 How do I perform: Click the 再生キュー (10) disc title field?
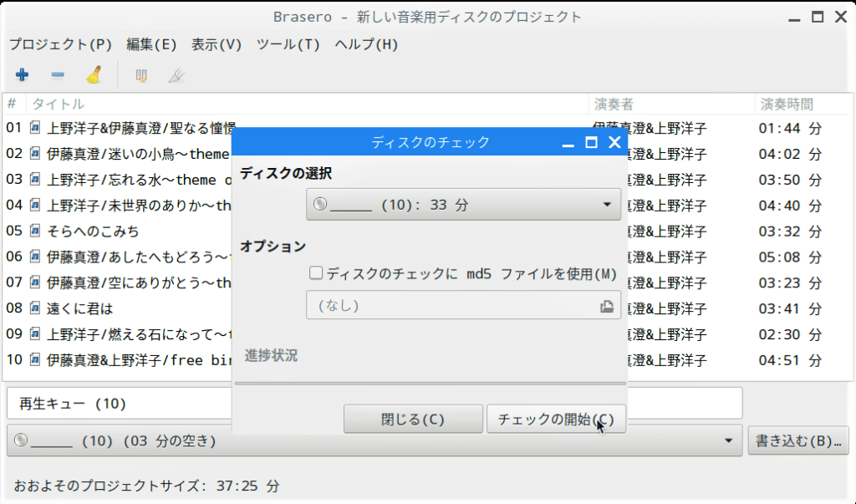tap(374, 403)
